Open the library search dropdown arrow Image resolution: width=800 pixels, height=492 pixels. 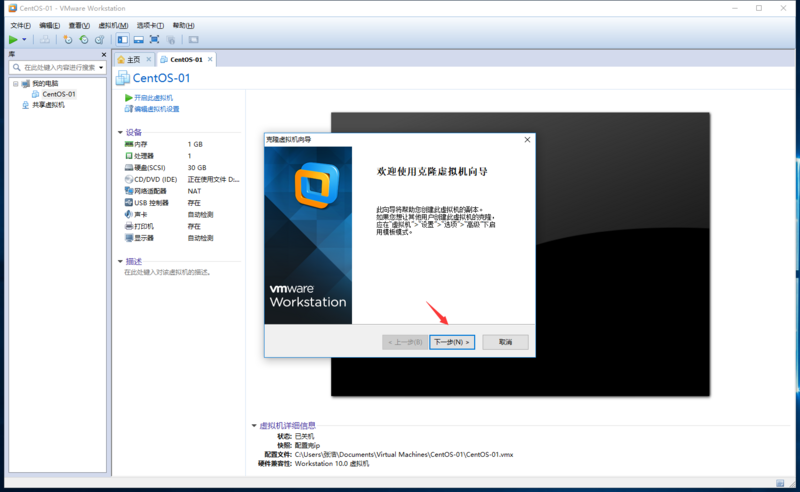(102, 67)
